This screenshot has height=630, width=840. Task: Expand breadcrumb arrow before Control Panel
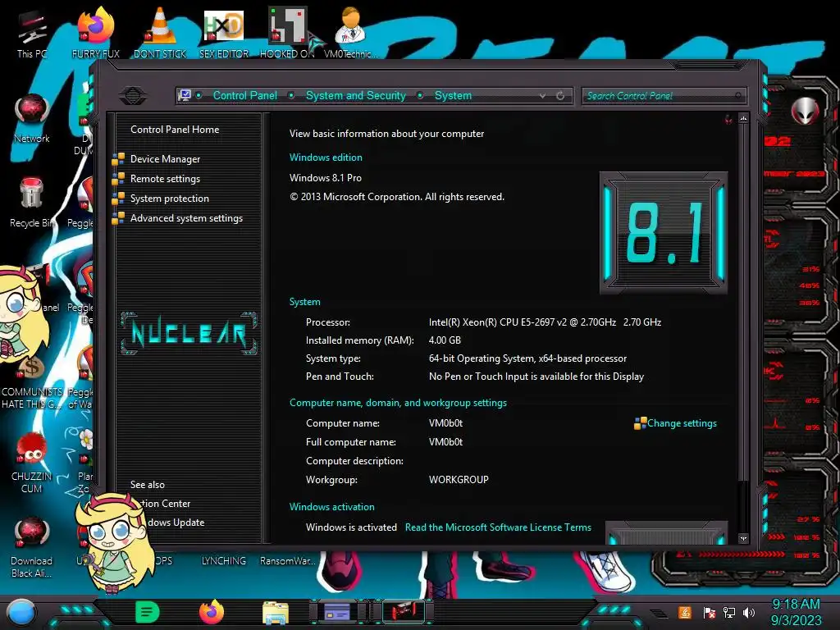199,95
